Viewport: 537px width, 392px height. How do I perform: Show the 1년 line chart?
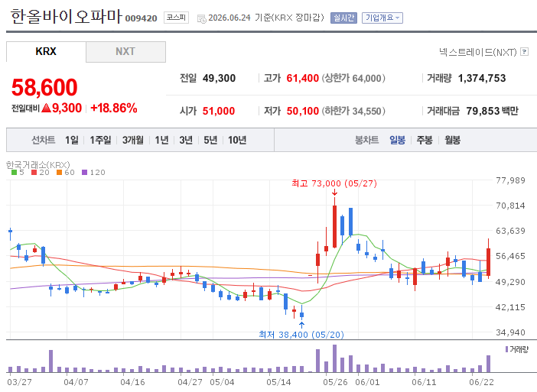coord(161,140)
